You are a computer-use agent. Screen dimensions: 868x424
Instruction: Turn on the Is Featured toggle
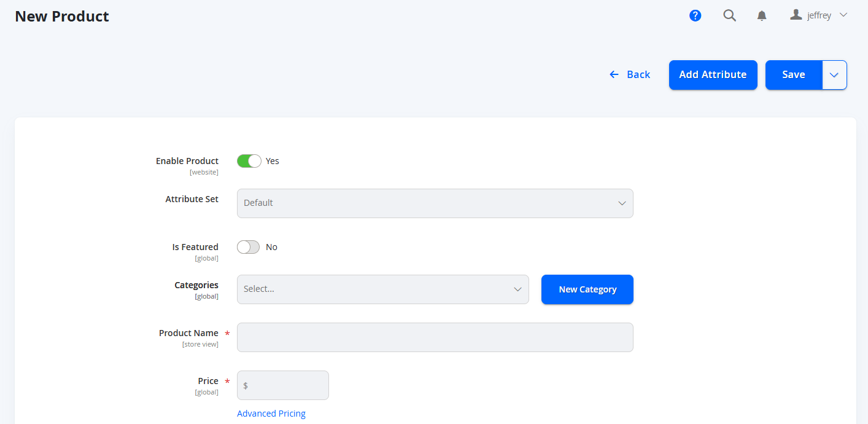[249, 247]
